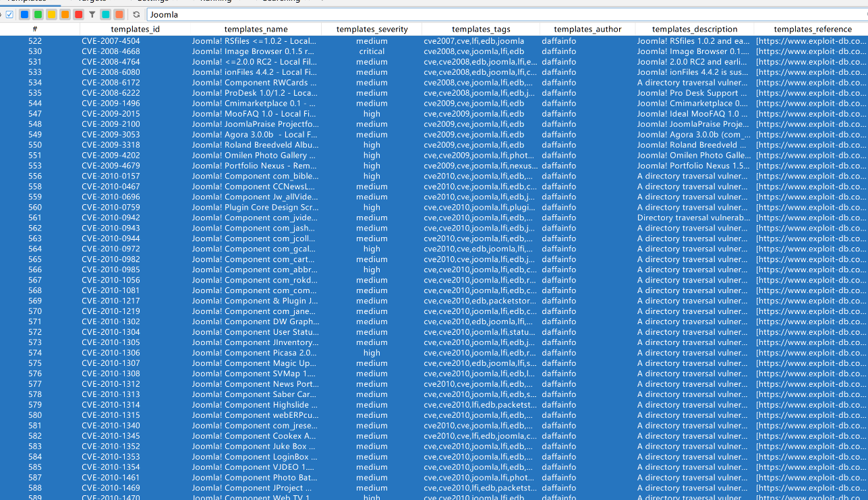868x500 pixels.
Task: Select the CVE-2007-4504 id cell
Action: coord(111,41)
